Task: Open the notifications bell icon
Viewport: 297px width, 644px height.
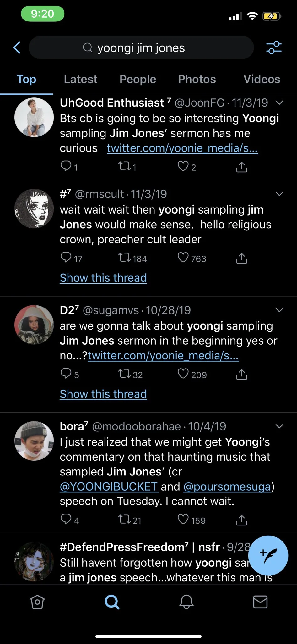Action: 186,602
